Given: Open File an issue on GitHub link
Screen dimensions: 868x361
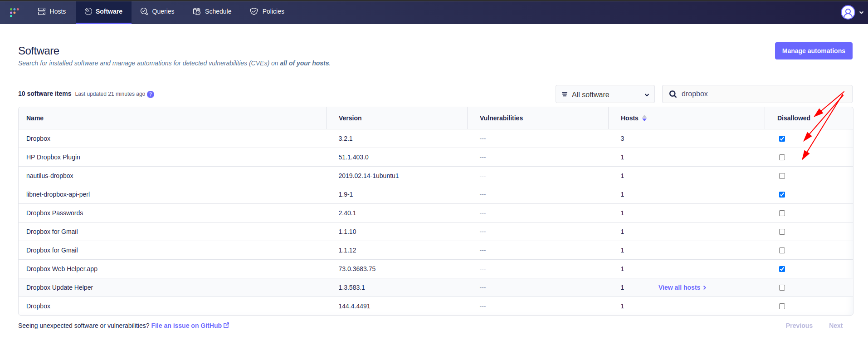Looking at the screenshot, I should [x=190, y=326].
